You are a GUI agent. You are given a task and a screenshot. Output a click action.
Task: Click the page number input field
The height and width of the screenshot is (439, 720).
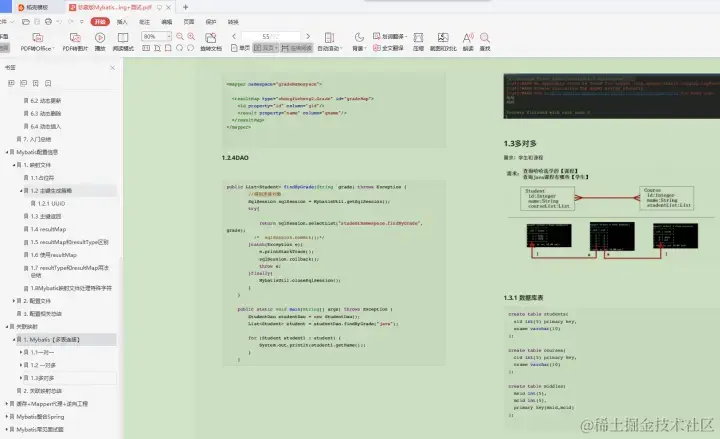click(270, 36)
